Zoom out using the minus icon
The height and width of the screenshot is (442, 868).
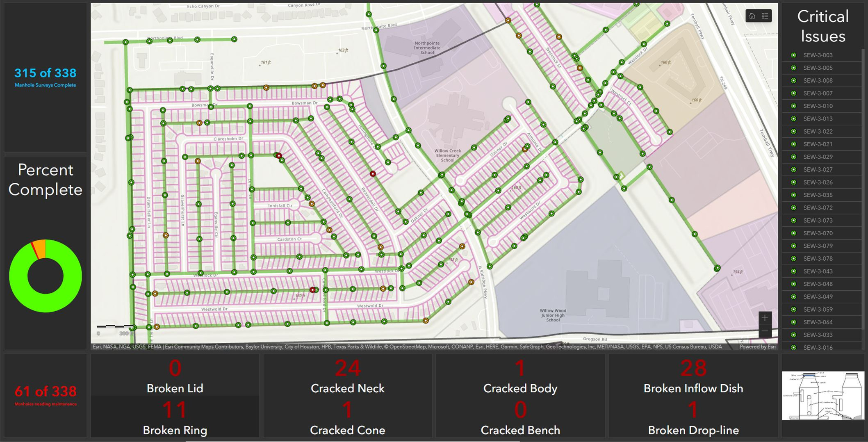click(764, 330)
